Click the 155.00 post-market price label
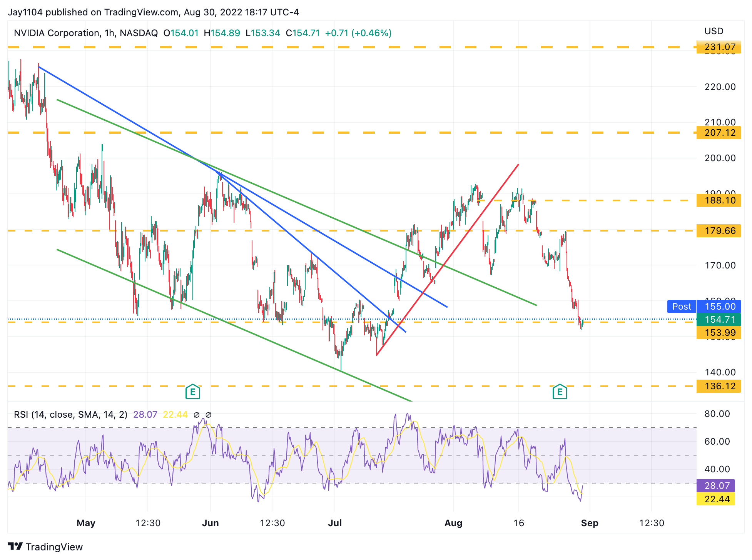 [719, 307]
